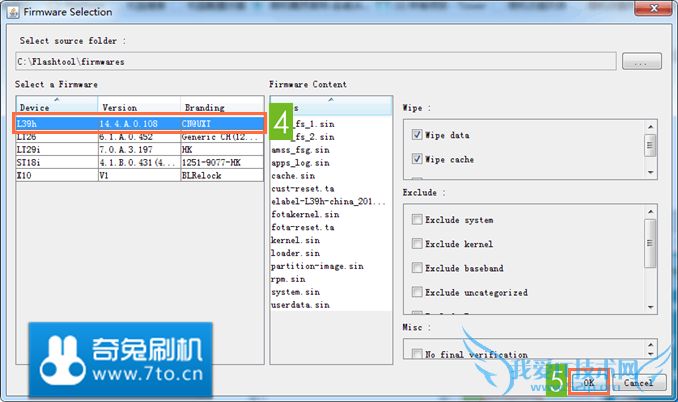678x402 pixels.
Task: Sort firmware list by Branding column
Action: tap(222, 107)
